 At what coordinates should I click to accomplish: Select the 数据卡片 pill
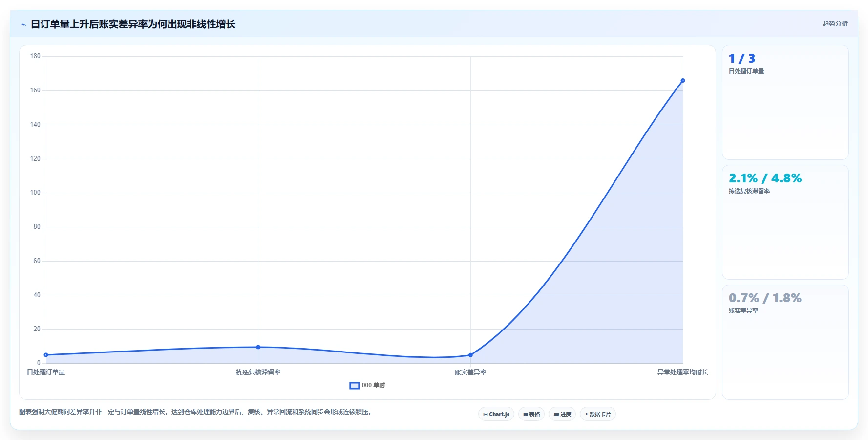pos(597,414)
